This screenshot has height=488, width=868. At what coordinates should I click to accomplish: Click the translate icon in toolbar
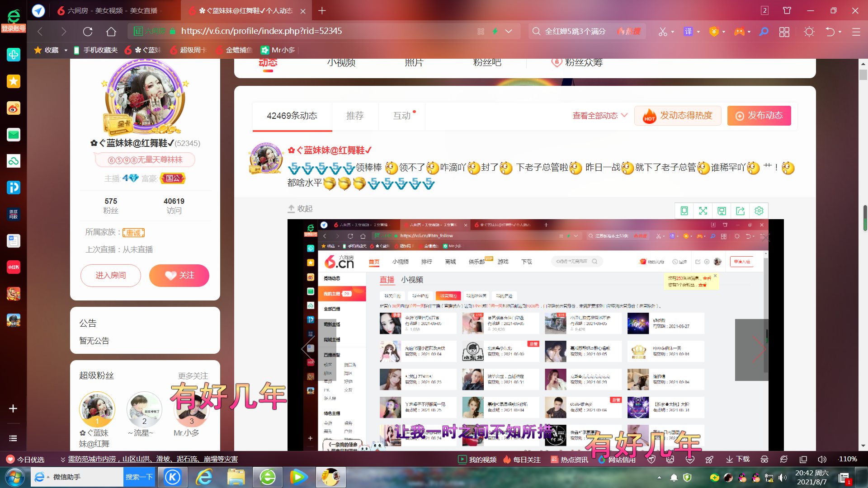688,32
